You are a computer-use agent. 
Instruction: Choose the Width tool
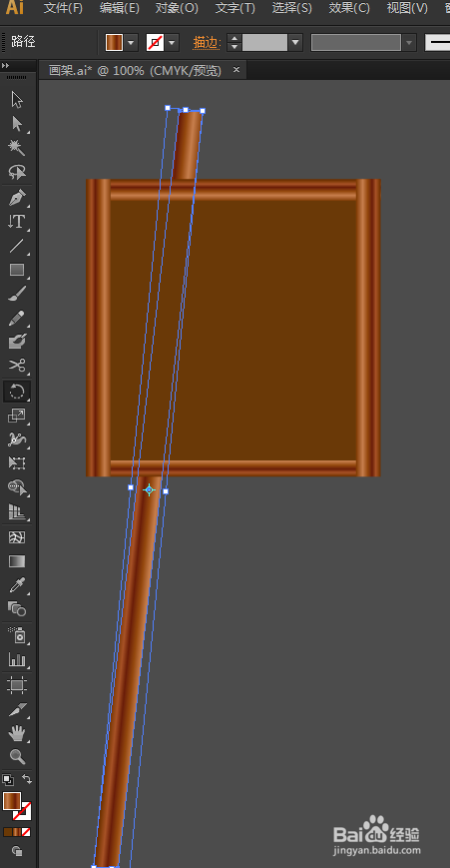17,439
